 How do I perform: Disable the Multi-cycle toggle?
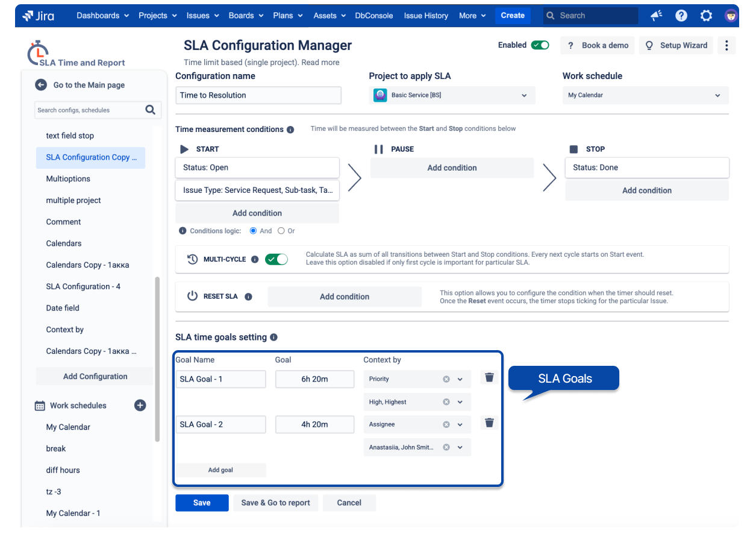[x=276, y=259]
